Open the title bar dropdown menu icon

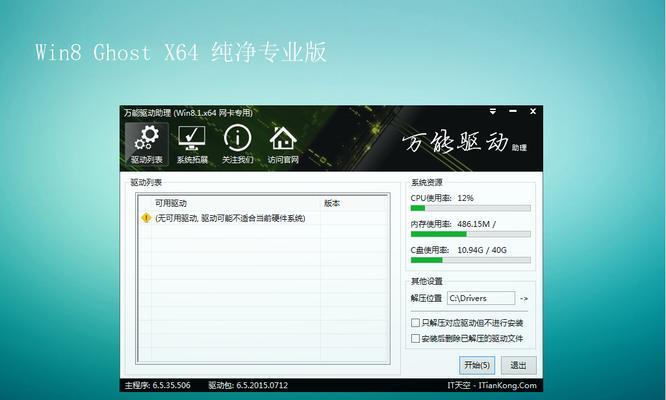(x=493, y=111)
